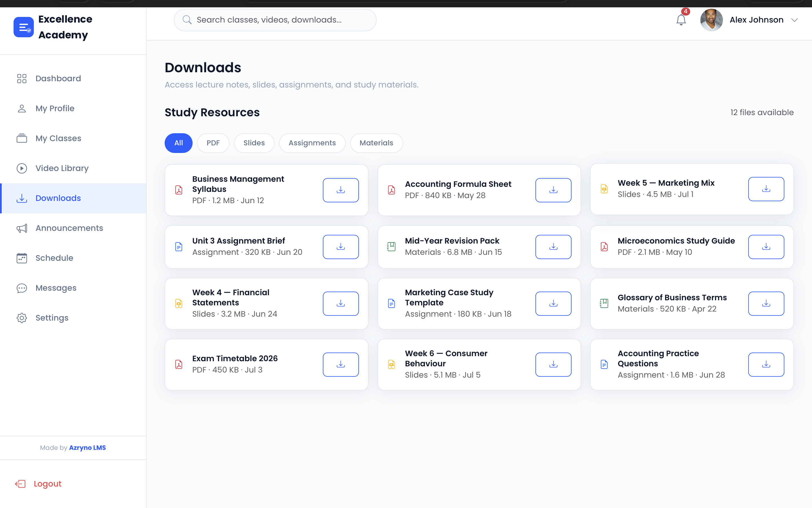Select the All filter tab

tap(178, 143)
